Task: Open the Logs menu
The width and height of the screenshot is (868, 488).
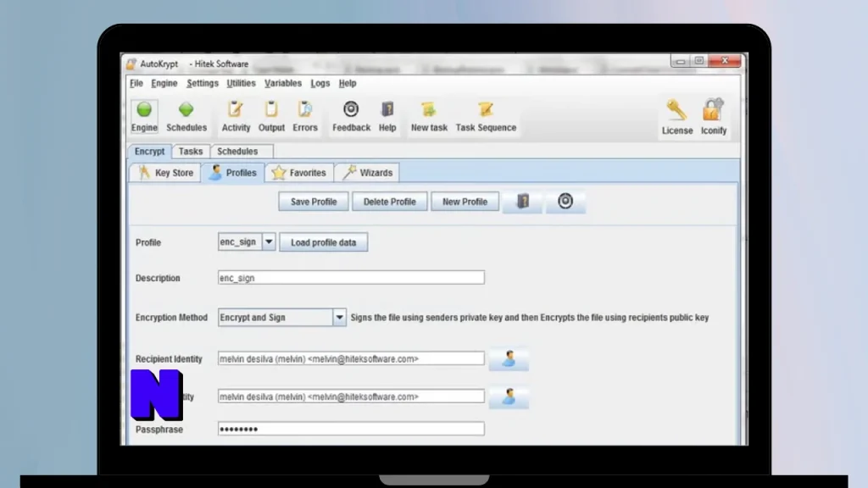Action: click(x=320, y=83)
